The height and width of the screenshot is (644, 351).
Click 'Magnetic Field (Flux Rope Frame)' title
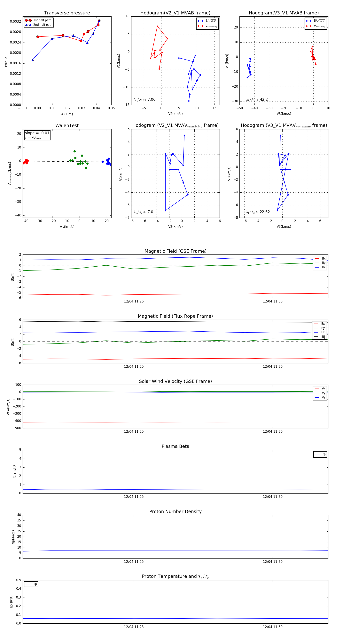tap(175, 316)
